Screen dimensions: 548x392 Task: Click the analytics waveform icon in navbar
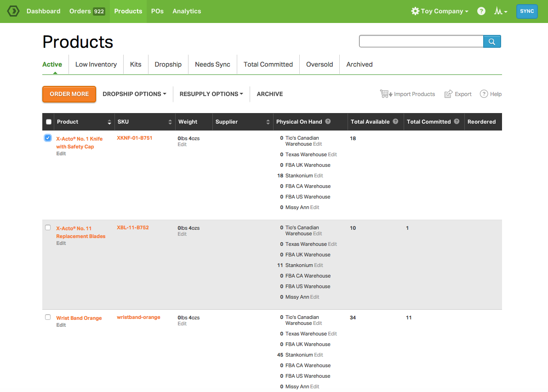click(x=499, y=11)
